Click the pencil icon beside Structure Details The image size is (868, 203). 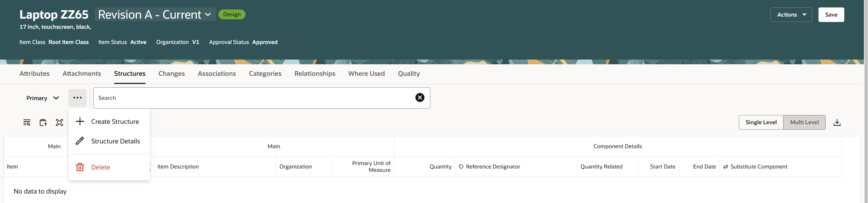tap(80, 141)
